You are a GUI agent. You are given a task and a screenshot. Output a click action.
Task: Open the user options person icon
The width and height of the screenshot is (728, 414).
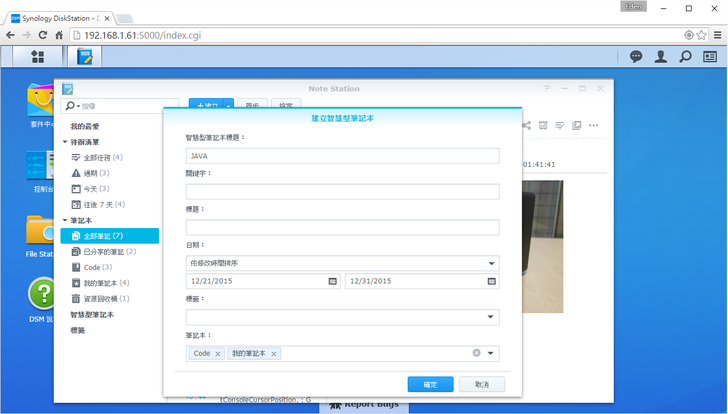pyautogui.click(x=661, y=57)
